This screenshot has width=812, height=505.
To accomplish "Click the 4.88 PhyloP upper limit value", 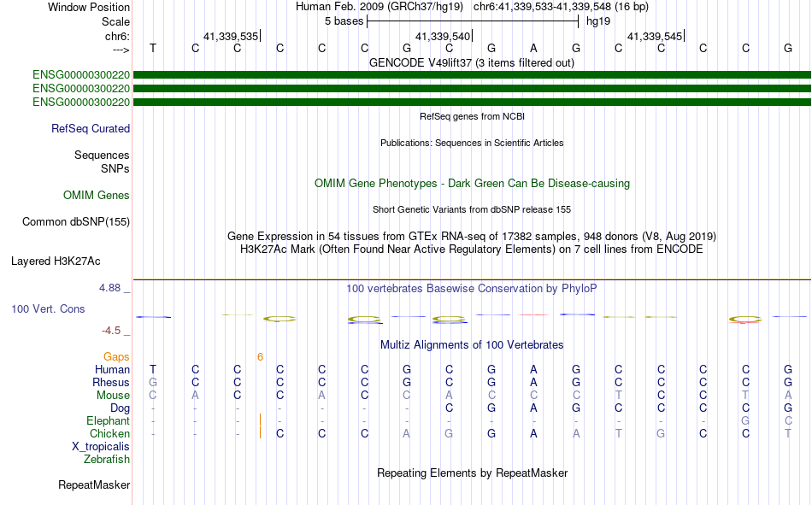I will [x=109, y=288].
